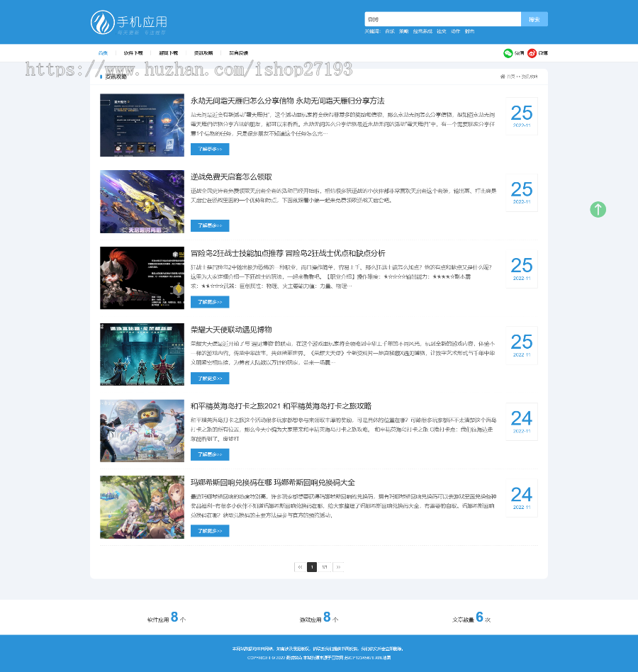Click the 手机应用 site title text

142,22
